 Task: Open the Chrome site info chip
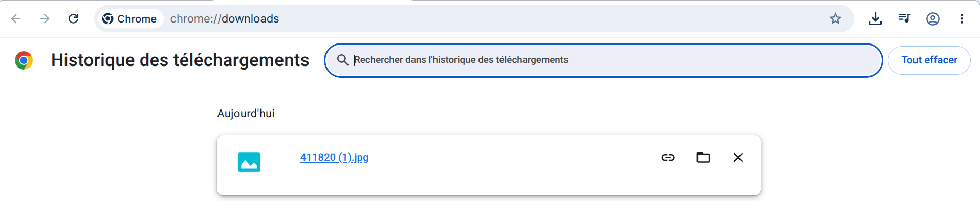(x=129, y=19)
